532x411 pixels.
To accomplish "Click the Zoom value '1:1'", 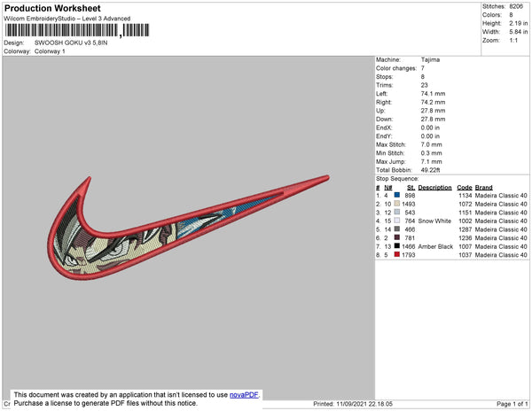I will click(x=513, y=41).
